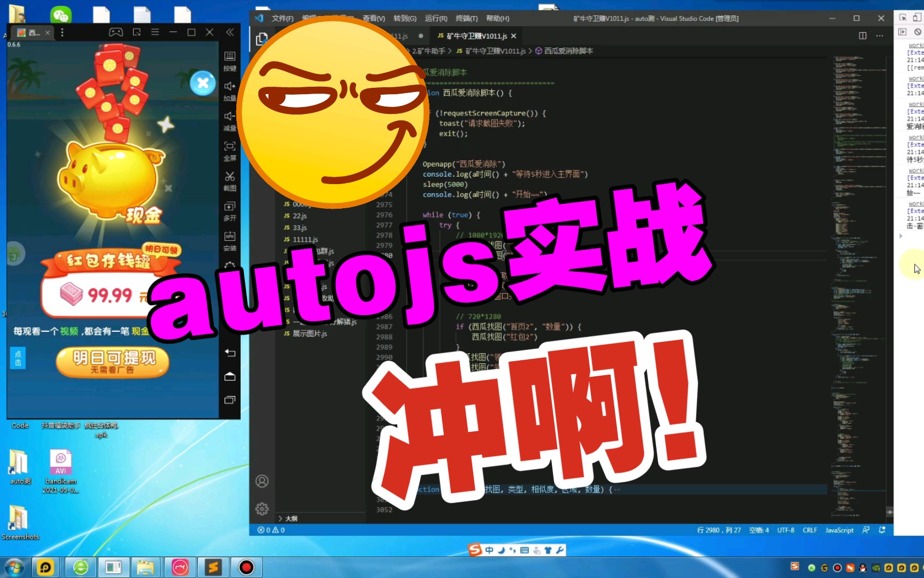Enter emulator fullscreen (全屏)
Viewport: 924px width, 578px height.
tap(230, 150)
